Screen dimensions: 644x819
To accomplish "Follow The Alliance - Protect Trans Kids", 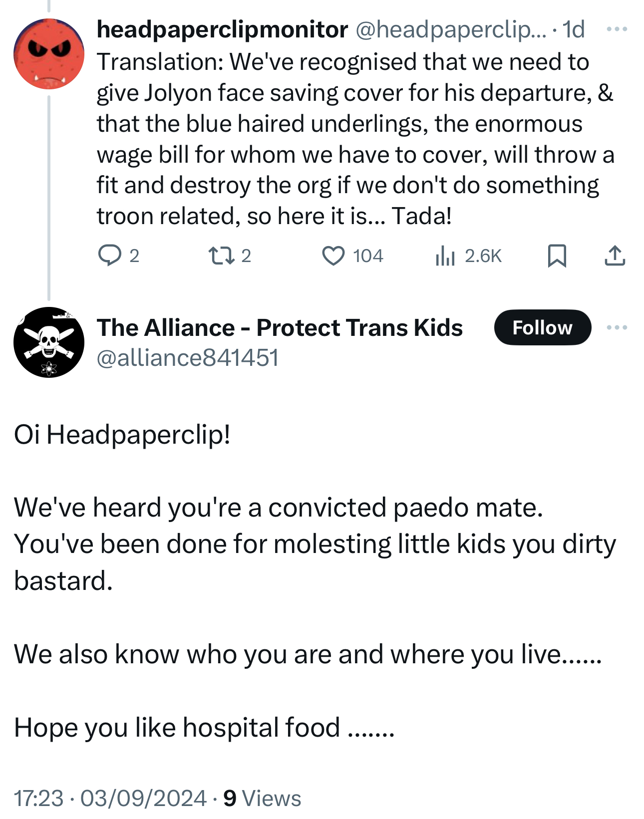I will (543, 327).
